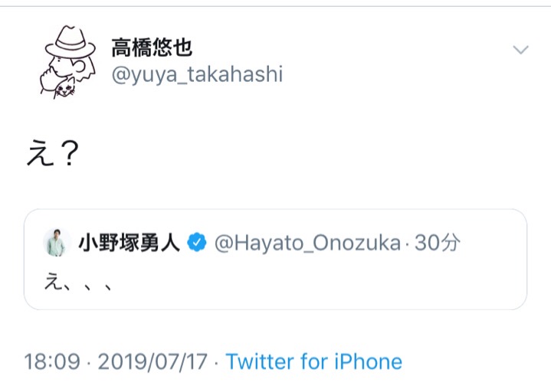Screen dimensions: 551x392
Task: Tap the blue verified badge
Action: coord(198,243)
